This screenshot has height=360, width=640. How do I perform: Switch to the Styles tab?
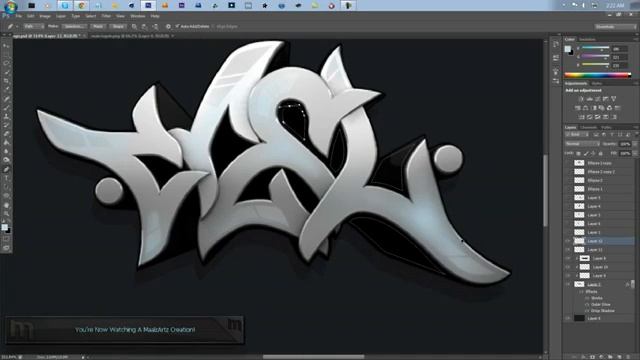point(597,83)
